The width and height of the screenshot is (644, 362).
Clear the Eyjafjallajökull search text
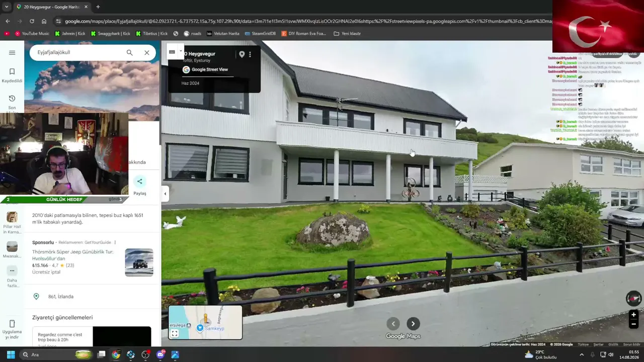tap(147, 52)
